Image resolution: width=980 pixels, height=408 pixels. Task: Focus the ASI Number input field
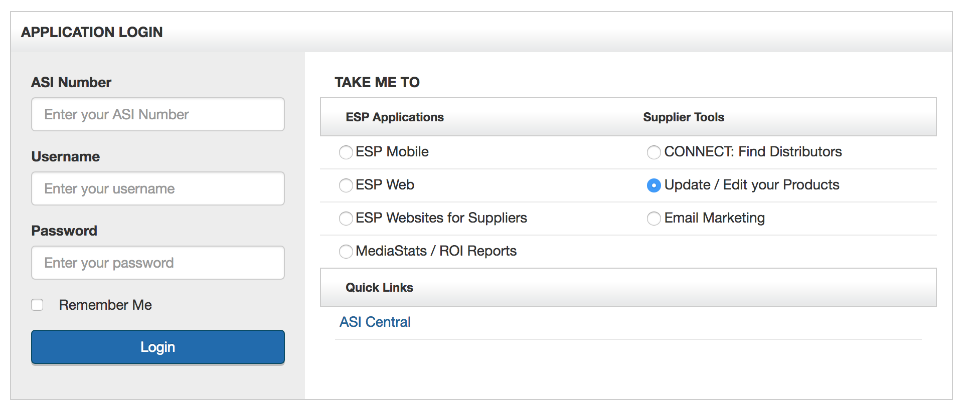[158, 114]
